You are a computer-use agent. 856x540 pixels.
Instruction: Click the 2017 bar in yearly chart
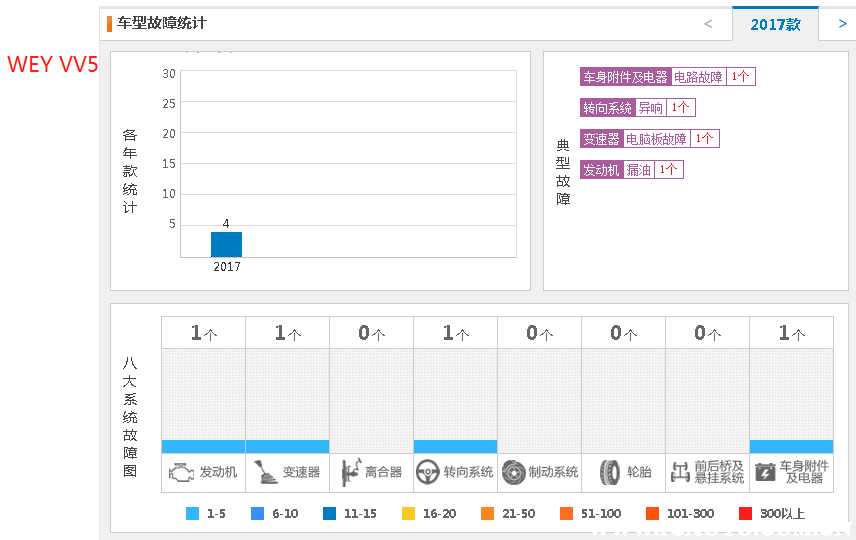226,244
